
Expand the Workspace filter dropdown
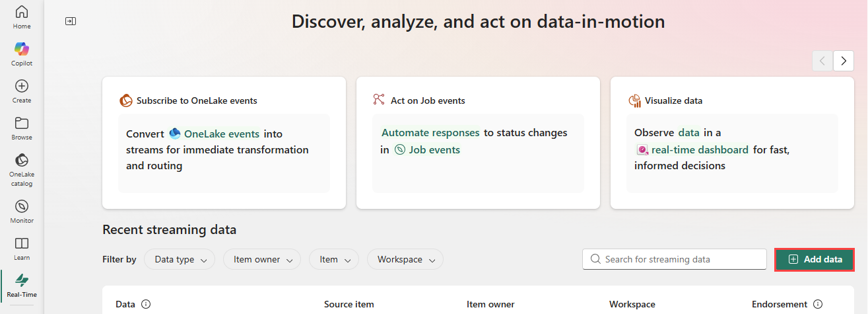[x=405, y=260]
